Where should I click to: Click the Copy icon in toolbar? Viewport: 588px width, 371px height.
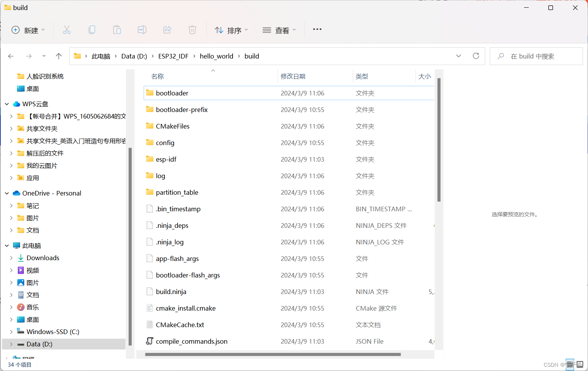[92, 30]
